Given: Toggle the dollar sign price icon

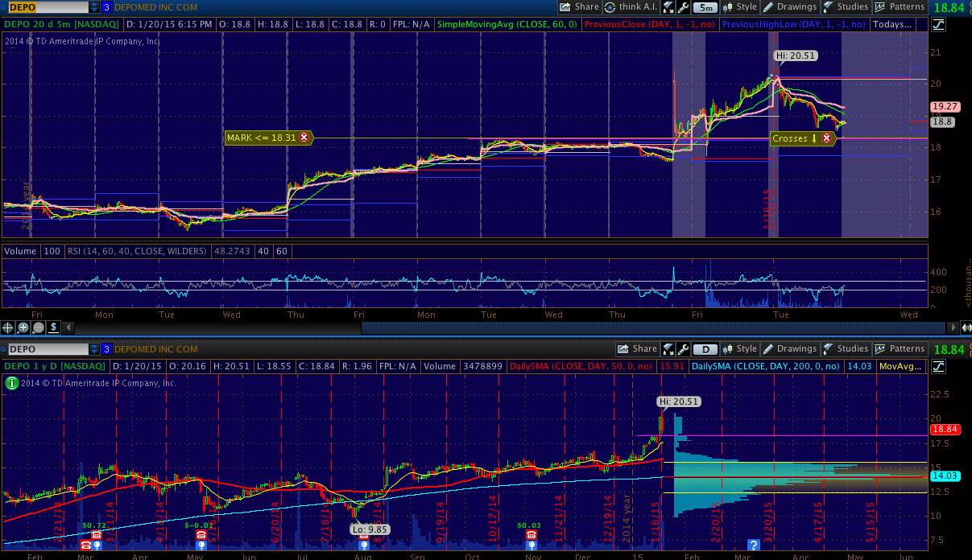Looking at the screenshot, I should pos(53,327).
